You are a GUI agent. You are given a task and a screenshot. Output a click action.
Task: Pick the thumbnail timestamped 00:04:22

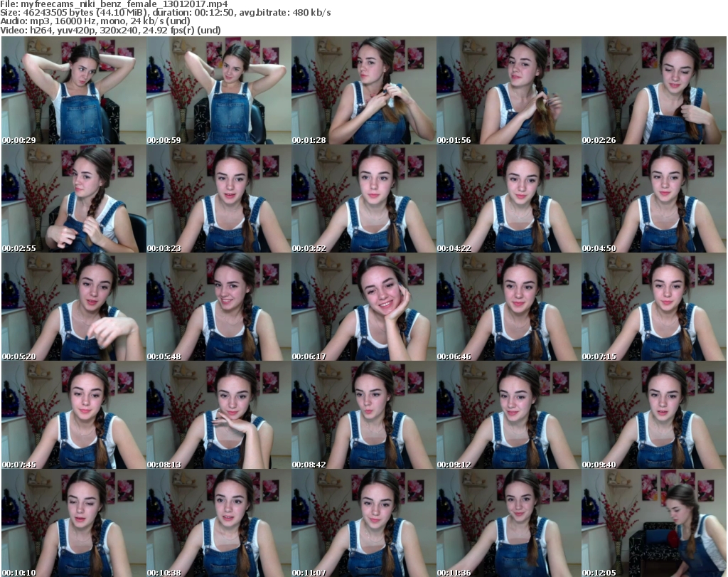pos(509,198)
